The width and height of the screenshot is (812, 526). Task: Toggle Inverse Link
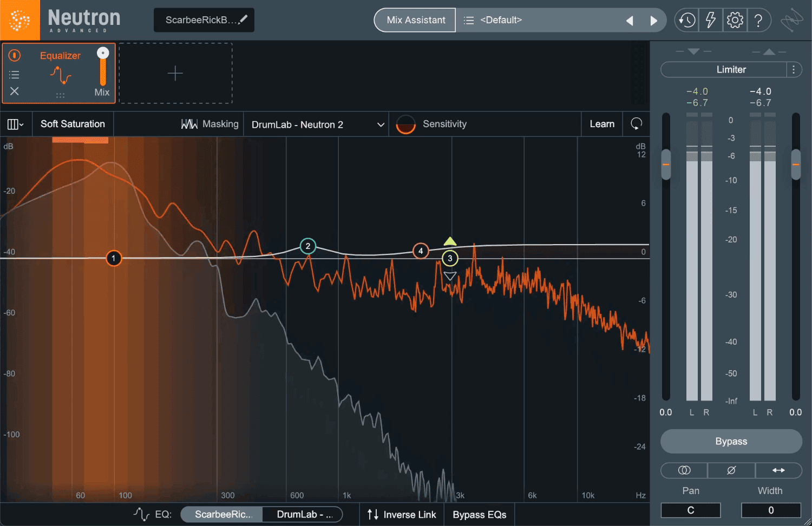pyautogui.click(x=402, y=515)
